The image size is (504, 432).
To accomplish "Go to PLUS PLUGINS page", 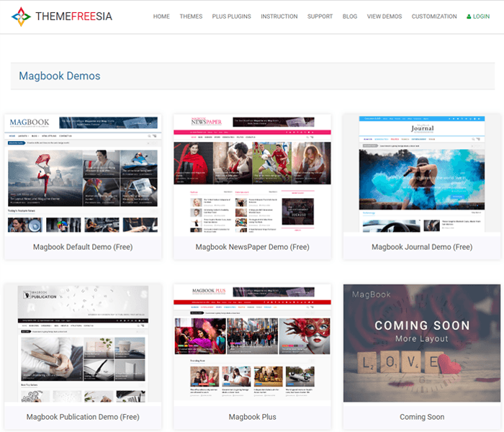I will point(231,17).
